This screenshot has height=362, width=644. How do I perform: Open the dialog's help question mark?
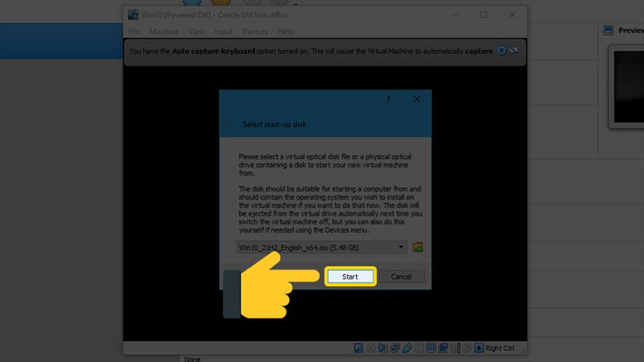pyautogui.click(x=388, y=99)
